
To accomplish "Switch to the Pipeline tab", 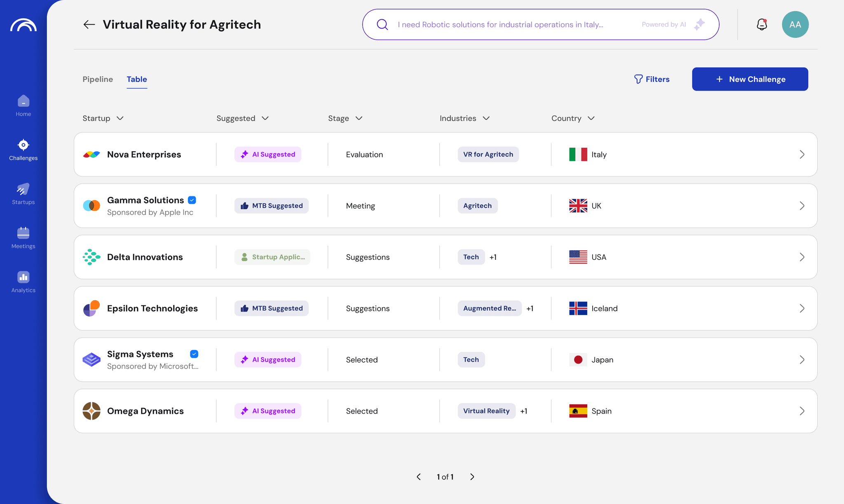I will click(x=98, y=79).
